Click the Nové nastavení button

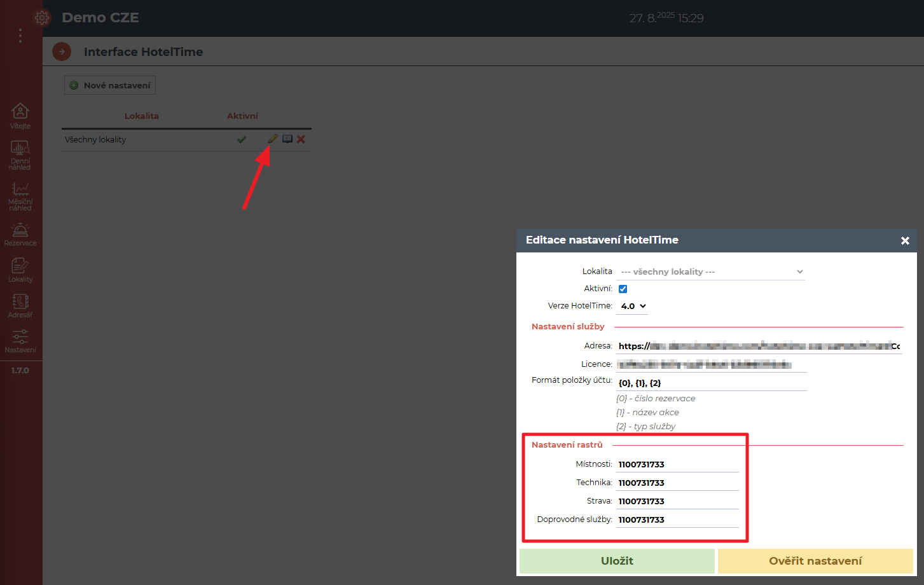(x=110, y=85)
